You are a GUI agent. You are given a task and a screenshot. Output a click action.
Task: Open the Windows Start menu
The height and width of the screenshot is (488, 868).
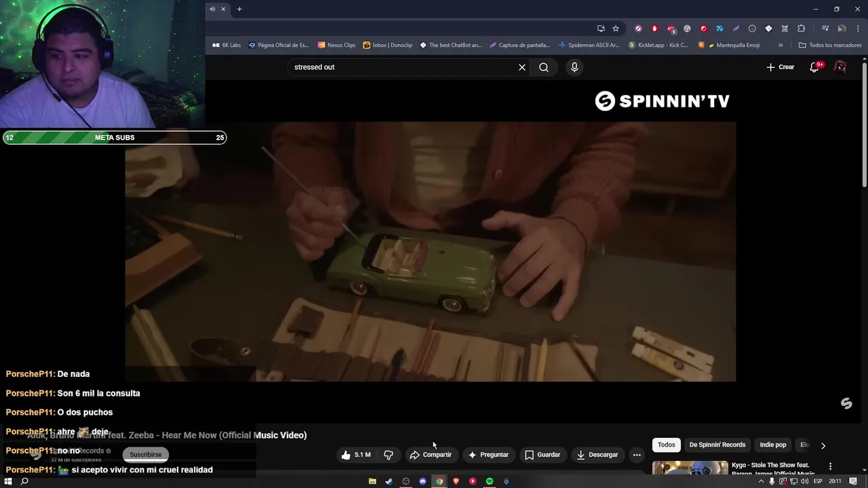8,481
